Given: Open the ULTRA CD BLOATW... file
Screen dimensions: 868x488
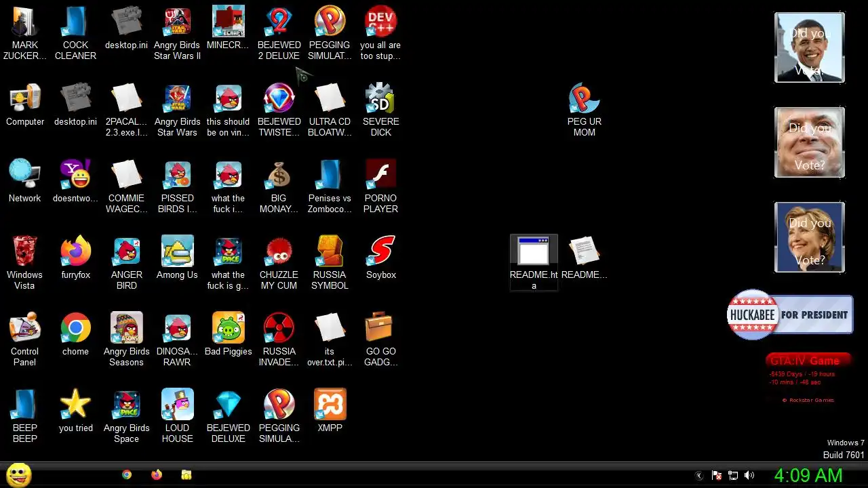Looking at the screenshot, I should pyautogui.click(x=330, y=110).
